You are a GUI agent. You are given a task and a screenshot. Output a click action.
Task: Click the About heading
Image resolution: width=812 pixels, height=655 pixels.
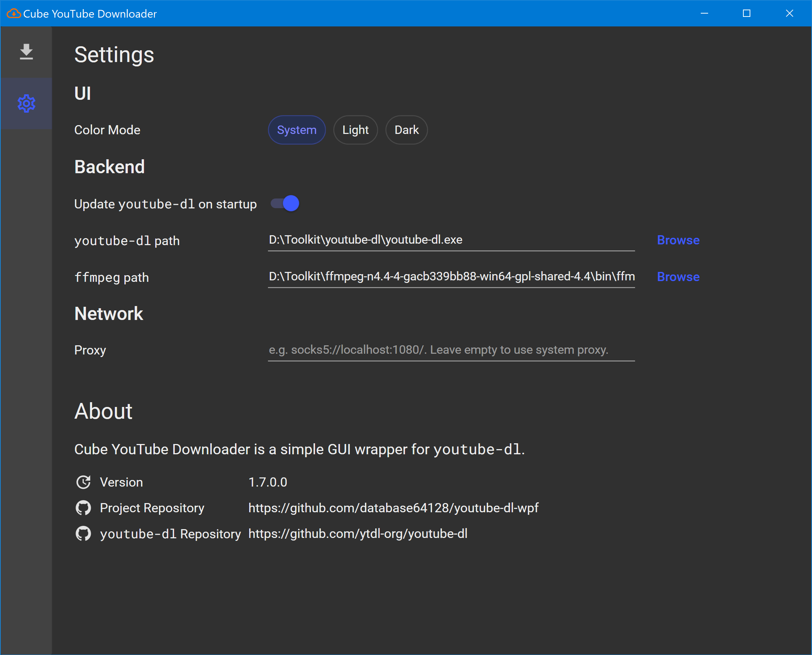click(104, 411)
